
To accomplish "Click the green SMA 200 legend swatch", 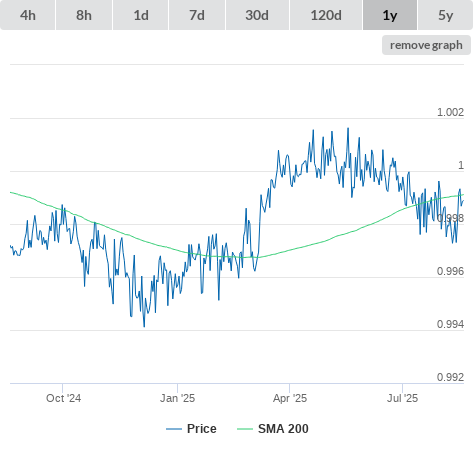I will pyautogui.click(x=245, y=429).
